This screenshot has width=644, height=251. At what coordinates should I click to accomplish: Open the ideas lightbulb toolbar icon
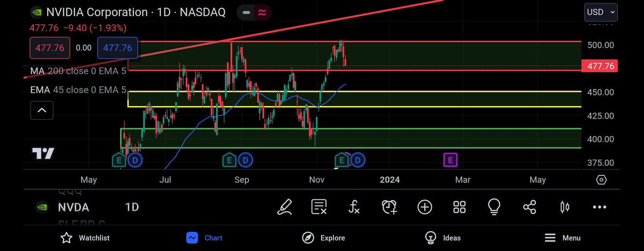(494, 206)
